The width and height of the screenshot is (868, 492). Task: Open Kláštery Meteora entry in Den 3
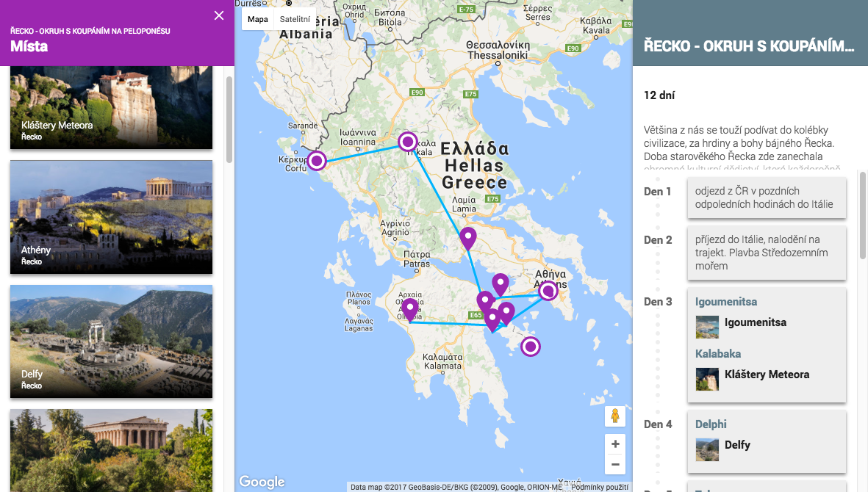pyautogui.click(x=753, y=379)
